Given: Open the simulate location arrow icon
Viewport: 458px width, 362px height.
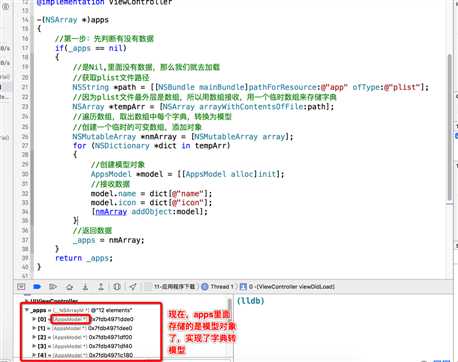Looking at the screenshot, I should pyautogui.click(x=133, y=286).
